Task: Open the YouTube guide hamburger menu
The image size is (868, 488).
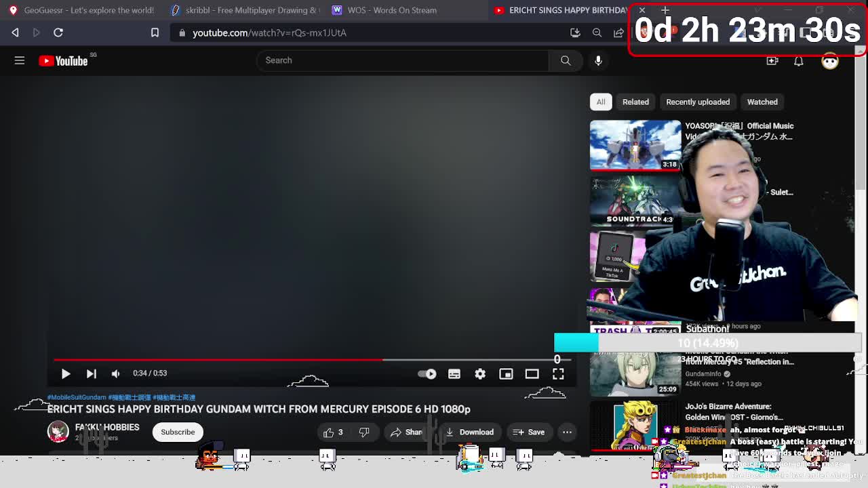Action: (20, 61)
